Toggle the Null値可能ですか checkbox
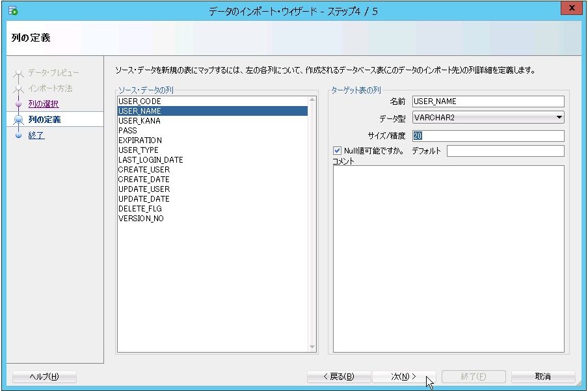The height and width of the screenshot is (391, 588). pyautogui.click(x=337, y=151)
